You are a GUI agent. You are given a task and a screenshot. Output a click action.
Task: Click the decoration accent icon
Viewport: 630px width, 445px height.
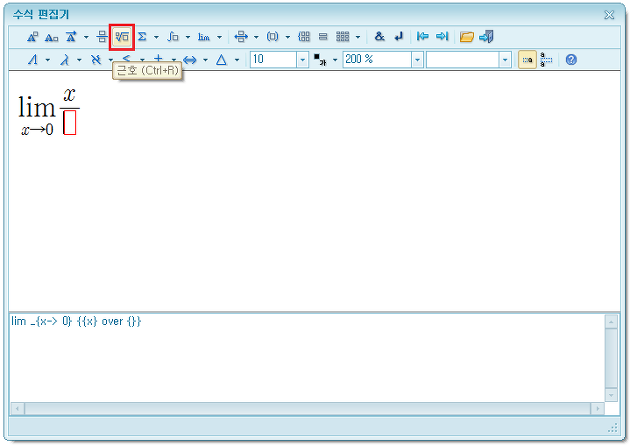[x=71, y=37]
